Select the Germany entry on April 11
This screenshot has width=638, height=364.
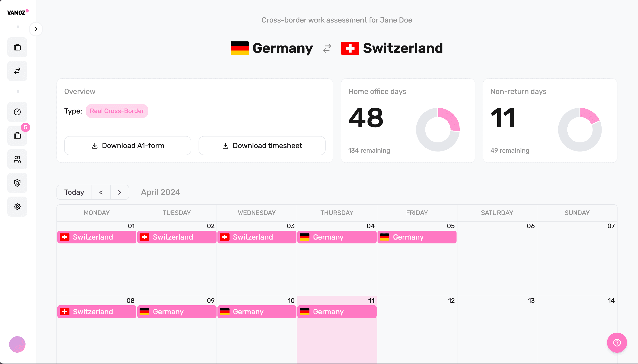337,311
